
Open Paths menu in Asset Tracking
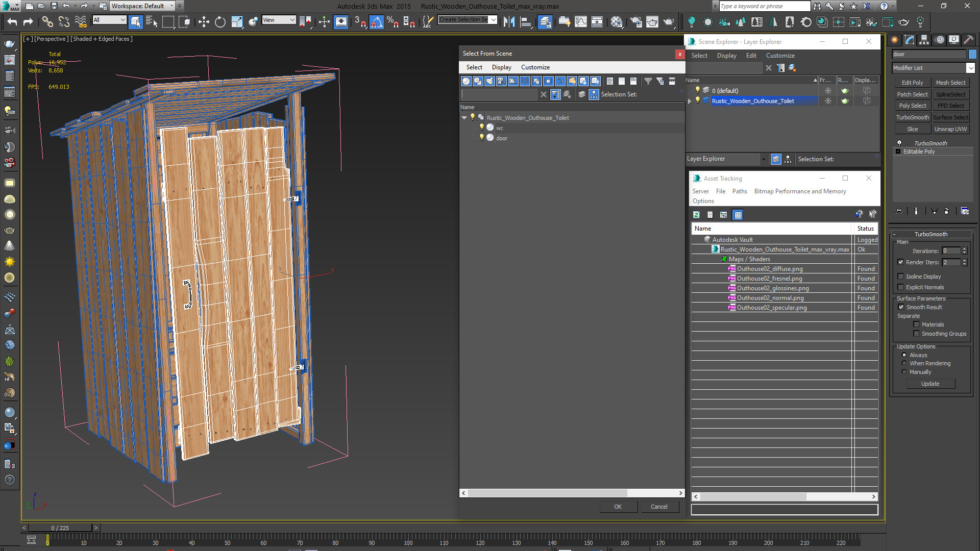(x=739, y=191)
